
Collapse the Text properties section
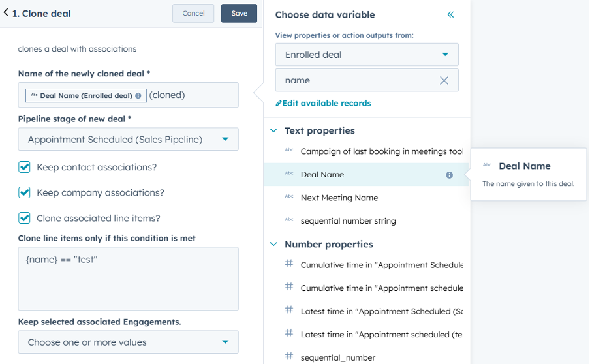[x=273, y=130]
